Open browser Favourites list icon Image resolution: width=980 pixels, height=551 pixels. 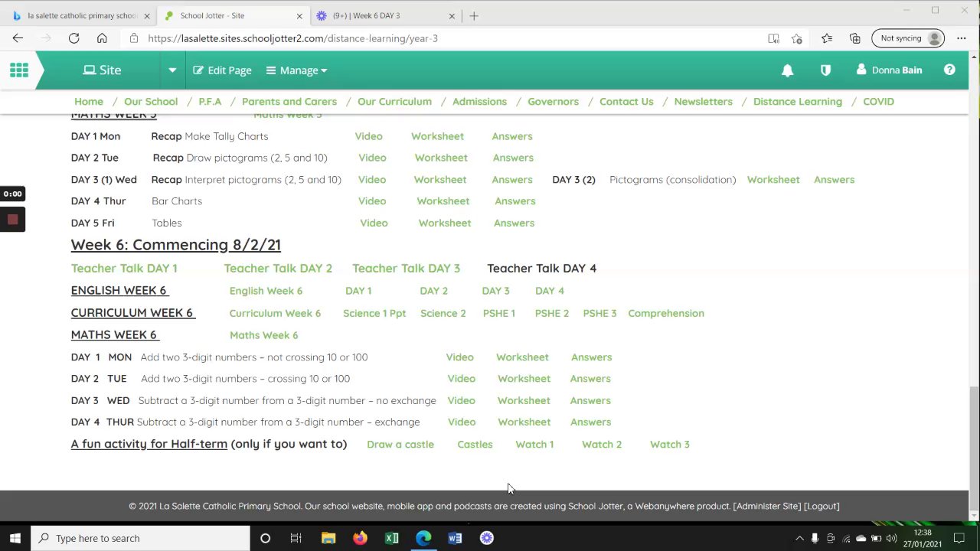click(x=827, y=38)
